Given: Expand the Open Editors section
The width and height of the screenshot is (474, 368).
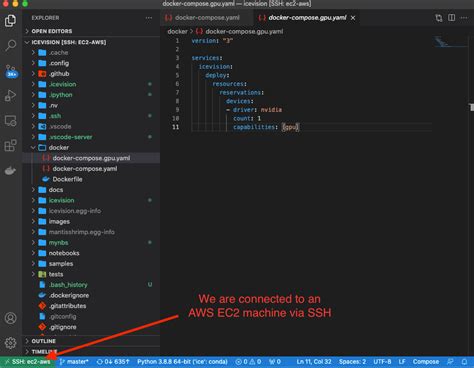Looking at the screenshot, I should point(91,31).
